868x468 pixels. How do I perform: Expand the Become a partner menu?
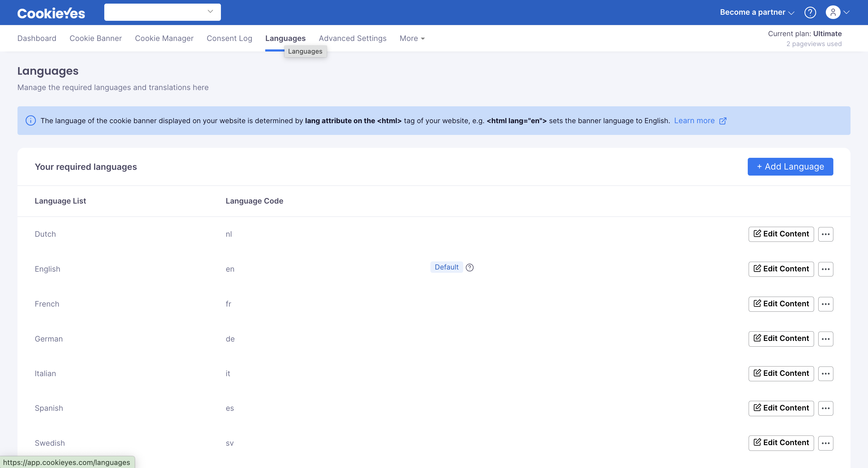point(757,12)
